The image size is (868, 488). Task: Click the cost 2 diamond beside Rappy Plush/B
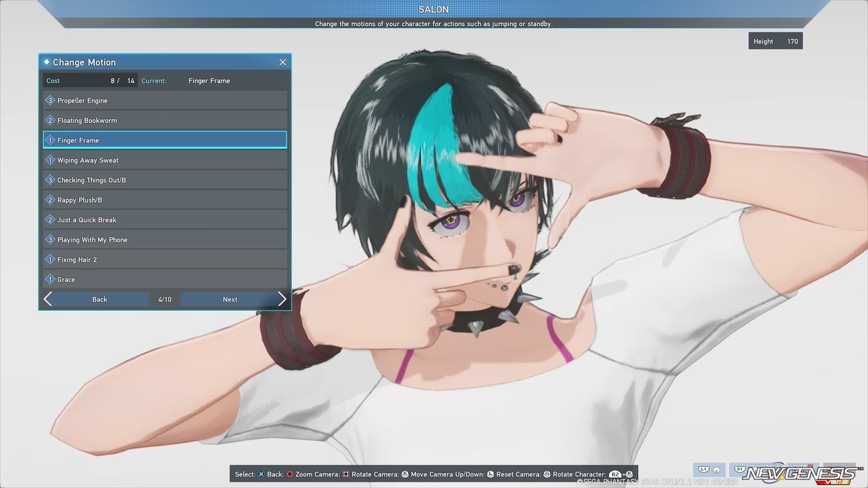tap(50, 200)
